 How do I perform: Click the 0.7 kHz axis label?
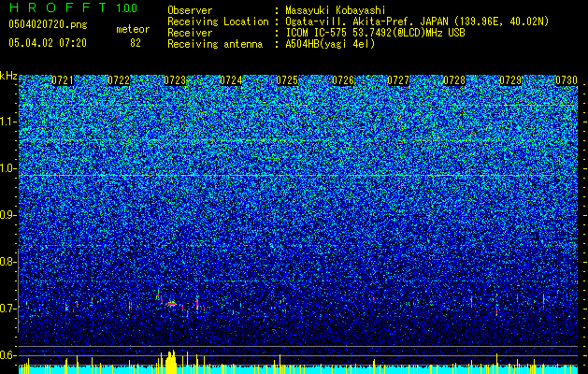tap(7, 309)
